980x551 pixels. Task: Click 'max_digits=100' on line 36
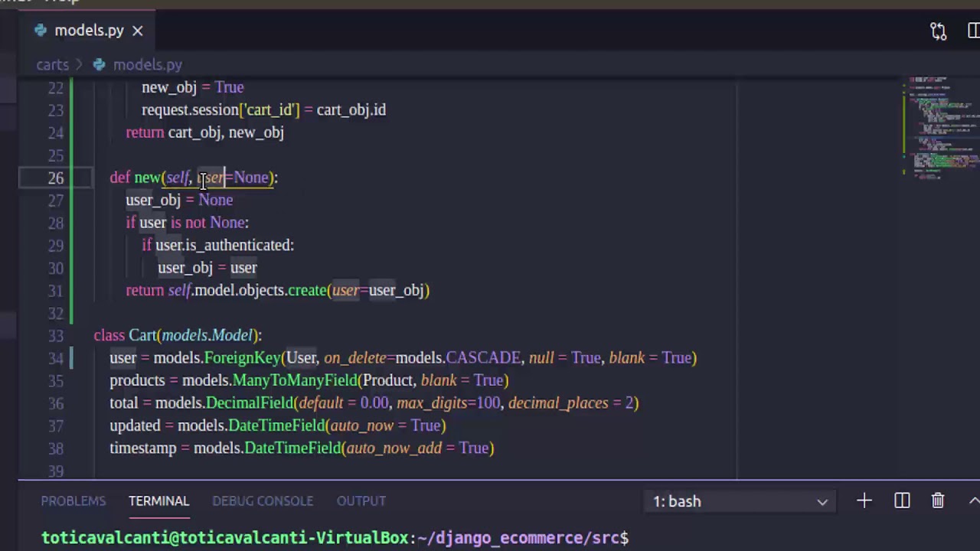point(448,403)
